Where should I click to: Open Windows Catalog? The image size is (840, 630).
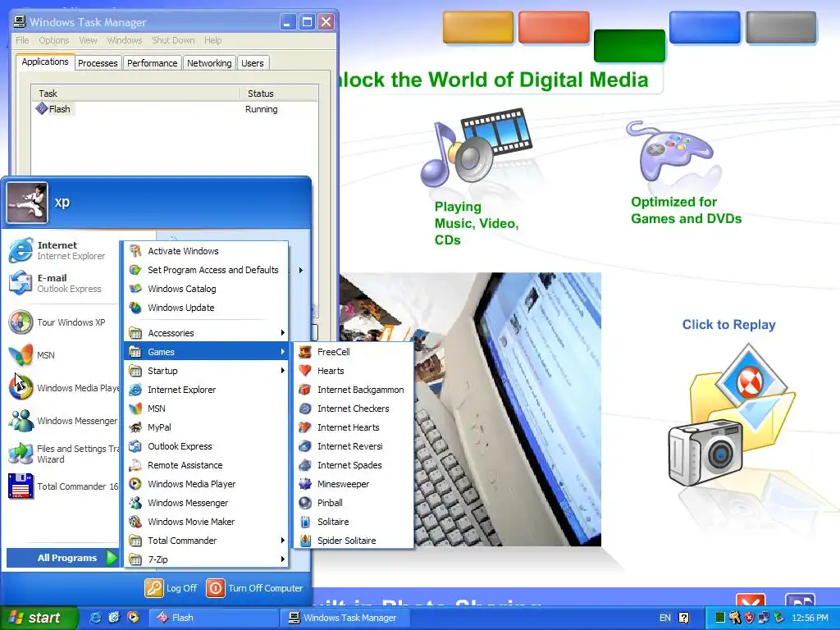click(206, 289)
